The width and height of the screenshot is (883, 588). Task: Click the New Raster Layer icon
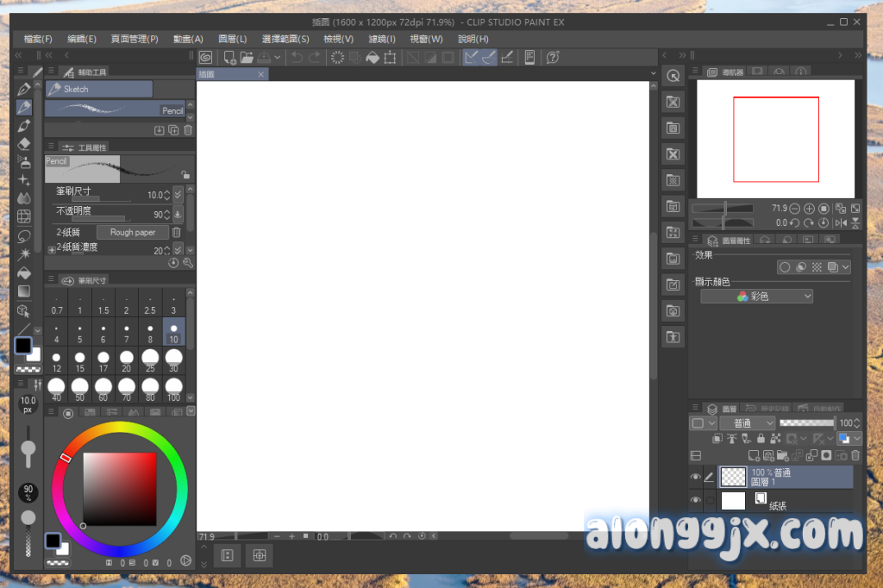click(x=754, y=455)
